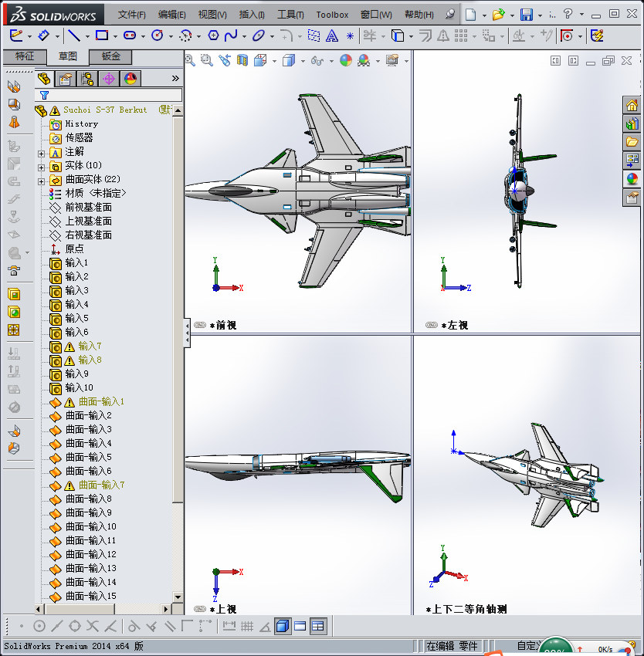Toggle the four-view viewport layout button
The width and height of the screenshot is (644, 656).
[x=318, y=626]
